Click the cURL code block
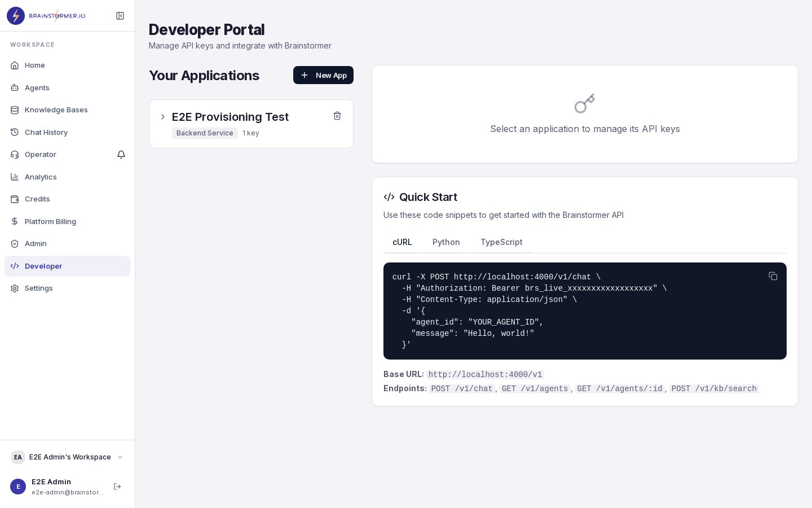 585,311
